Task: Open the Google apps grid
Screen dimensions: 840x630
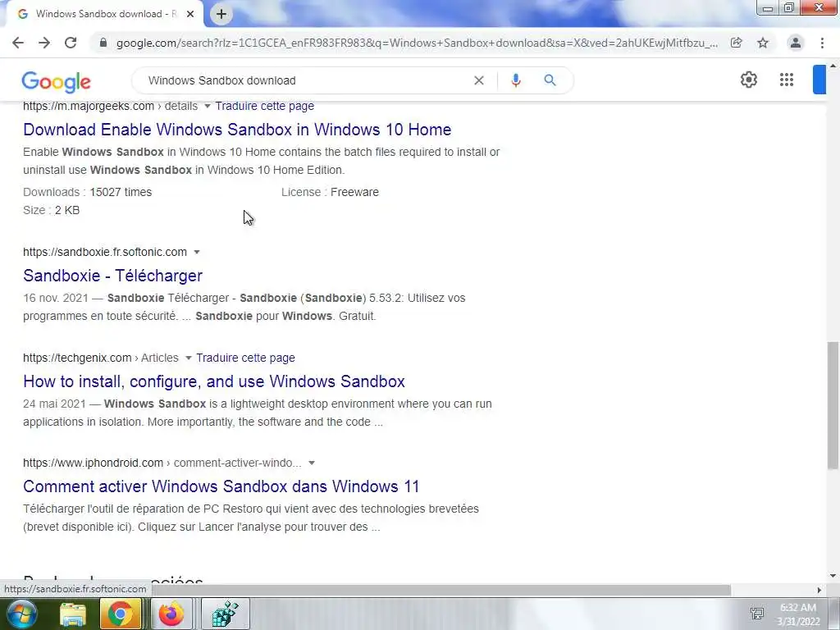Action: point(787,80)
